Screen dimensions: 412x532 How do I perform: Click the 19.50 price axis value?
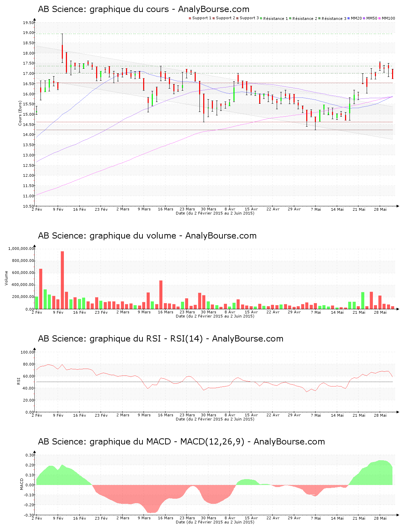coord(28,23)
